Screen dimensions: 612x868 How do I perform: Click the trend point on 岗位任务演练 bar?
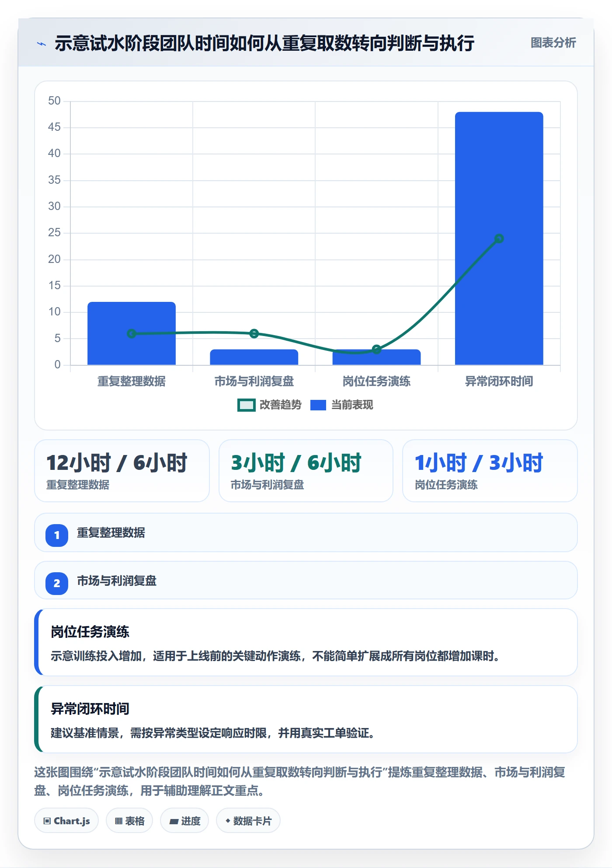376,349
